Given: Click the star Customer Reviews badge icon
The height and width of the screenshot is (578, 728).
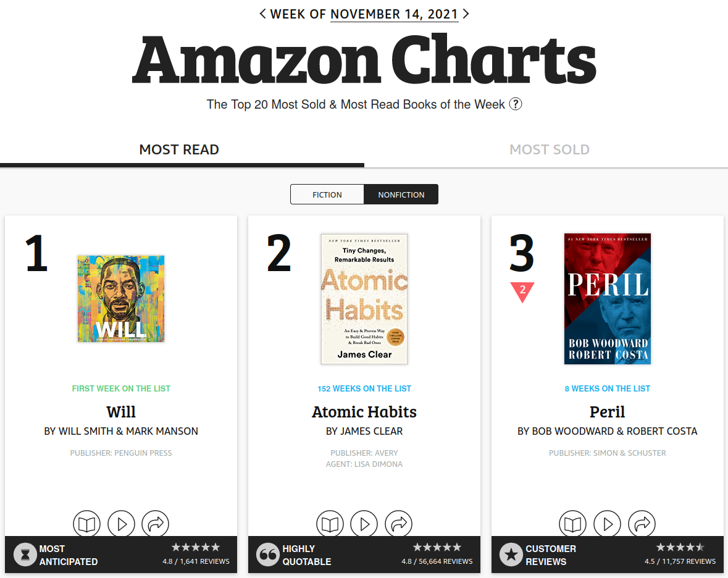Looking at the screenshot, I should click(511, 553).
